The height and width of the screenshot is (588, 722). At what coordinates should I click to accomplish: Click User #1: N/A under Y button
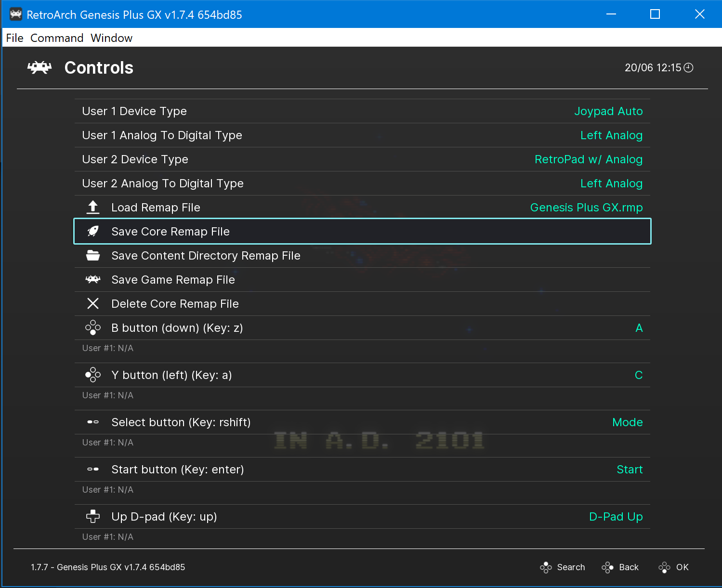[x=108, y=395]
